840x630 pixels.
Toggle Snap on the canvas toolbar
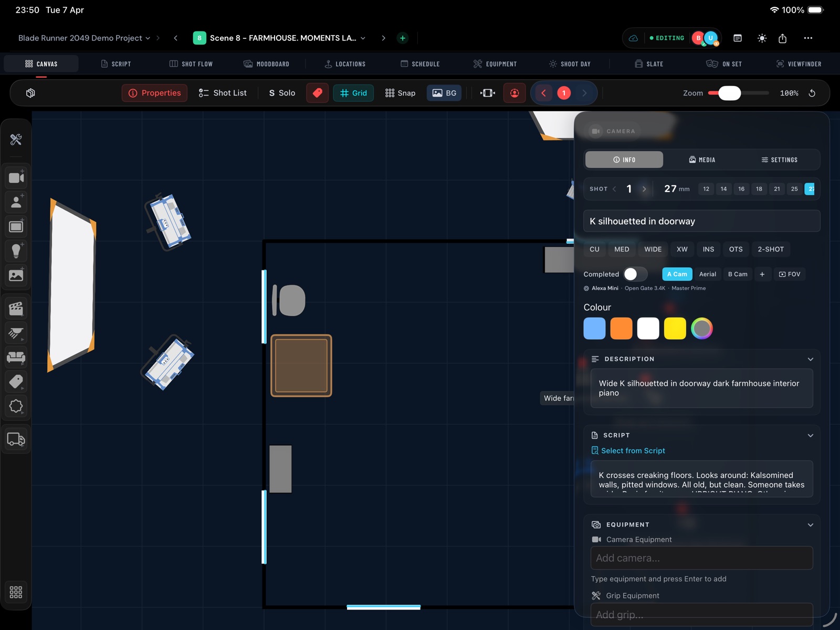tap(400, 93)
